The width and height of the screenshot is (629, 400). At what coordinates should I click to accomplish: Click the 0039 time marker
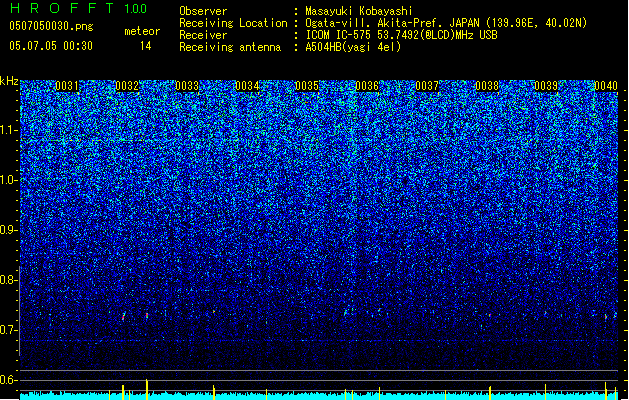click(x=546, y=86)
